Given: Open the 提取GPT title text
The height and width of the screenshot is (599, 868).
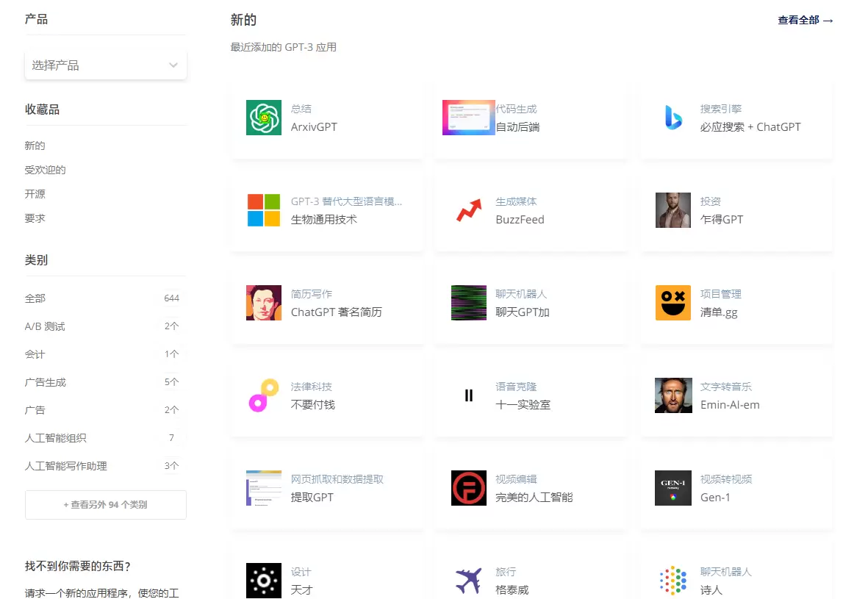Looking at the screenshot, I should [x=312, y=497].
